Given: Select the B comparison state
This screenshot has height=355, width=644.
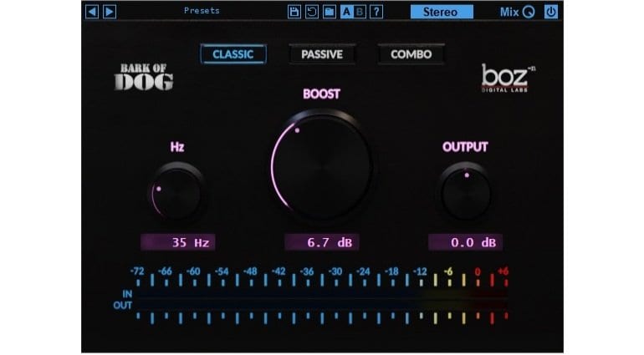Looking at the screenshot, I should click(x=360, y=12).
